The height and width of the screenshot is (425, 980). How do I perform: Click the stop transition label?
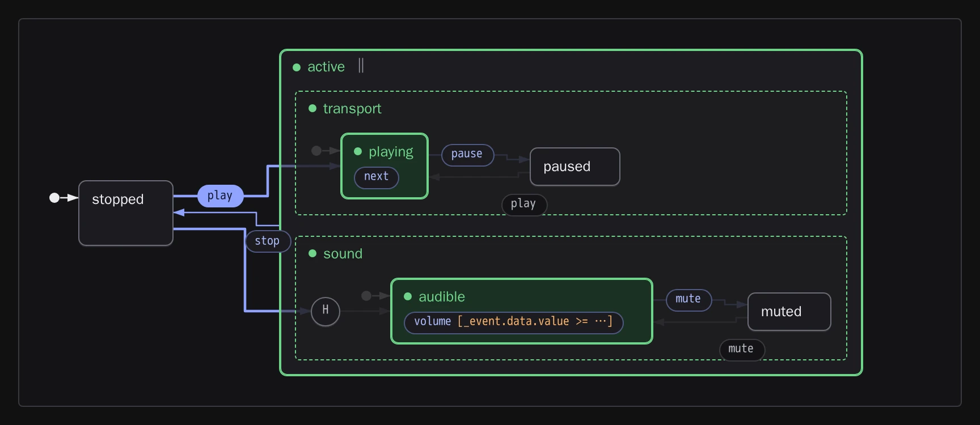pos(268,241)
